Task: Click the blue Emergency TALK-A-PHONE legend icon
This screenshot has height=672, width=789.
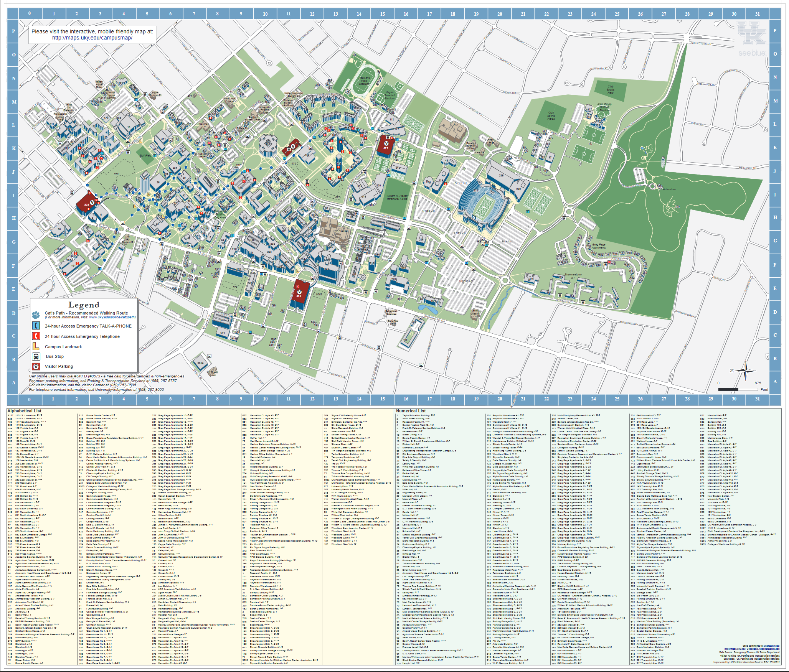Action: click(36, 326)
